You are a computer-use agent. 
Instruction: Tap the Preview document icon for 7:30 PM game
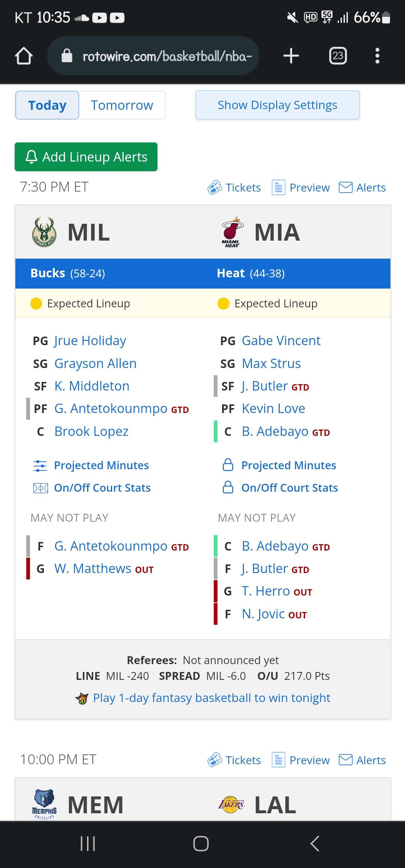[x=278, y=187]
